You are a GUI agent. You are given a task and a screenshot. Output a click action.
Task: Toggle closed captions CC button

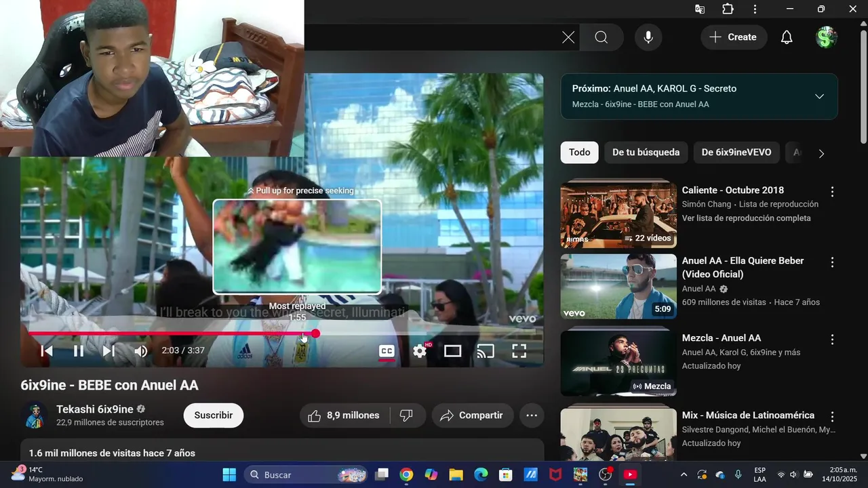pyautogui.click(x=387, y=351)
